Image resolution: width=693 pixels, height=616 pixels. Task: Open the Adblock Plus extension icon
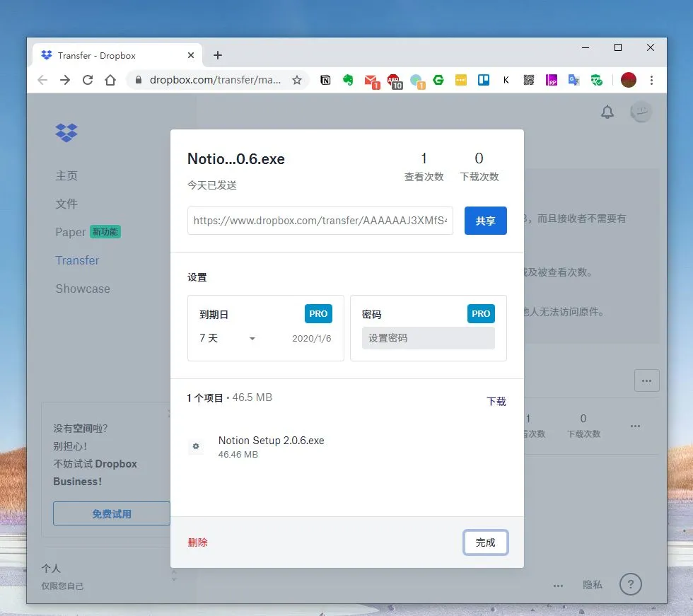(395, 81)
